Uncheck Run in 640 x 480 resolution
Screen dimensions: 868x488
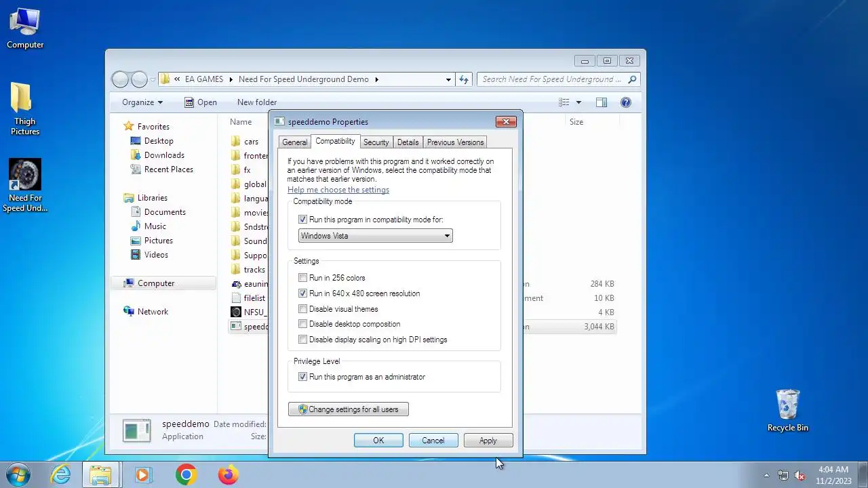tap(302, 293)
